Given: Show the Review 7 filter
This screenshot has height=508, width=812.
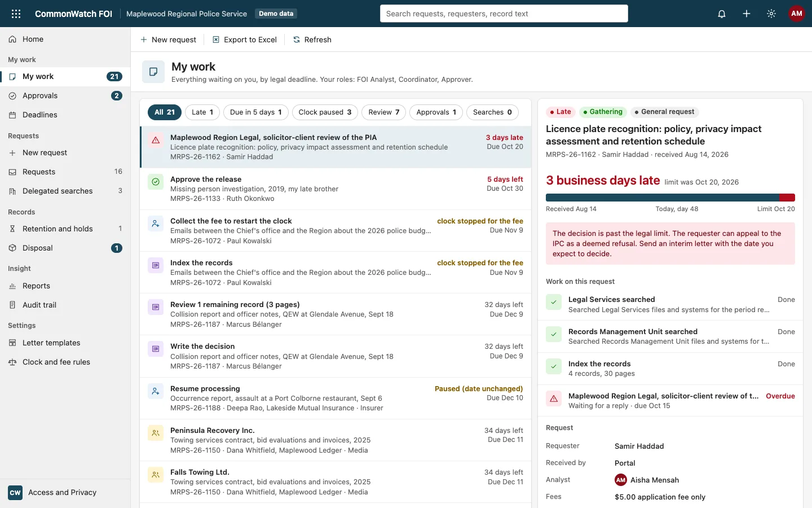Looking at the screenshot, I should point(384,112).
